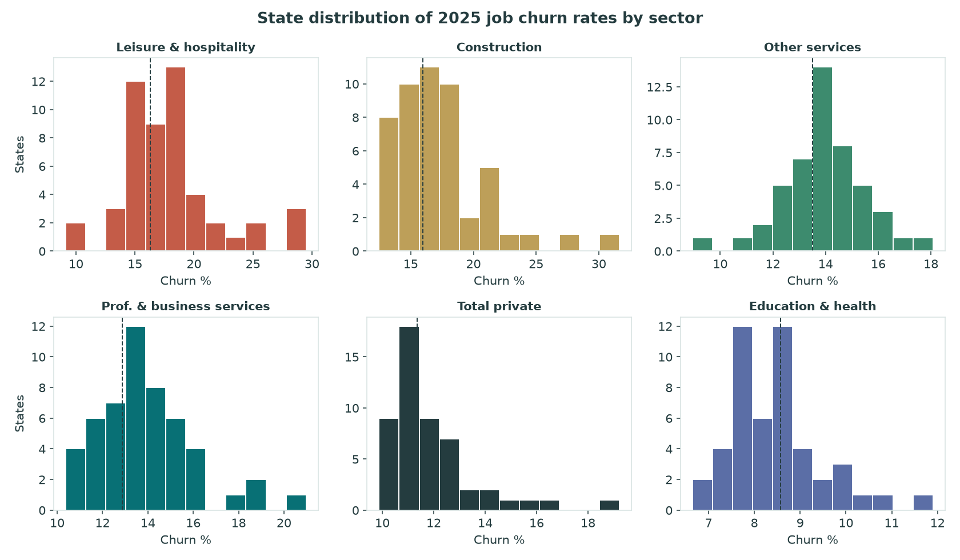Click 'Churn %' label under Construction chart
The height and width of the screenshot is (560, 960).
pos(499,281)
